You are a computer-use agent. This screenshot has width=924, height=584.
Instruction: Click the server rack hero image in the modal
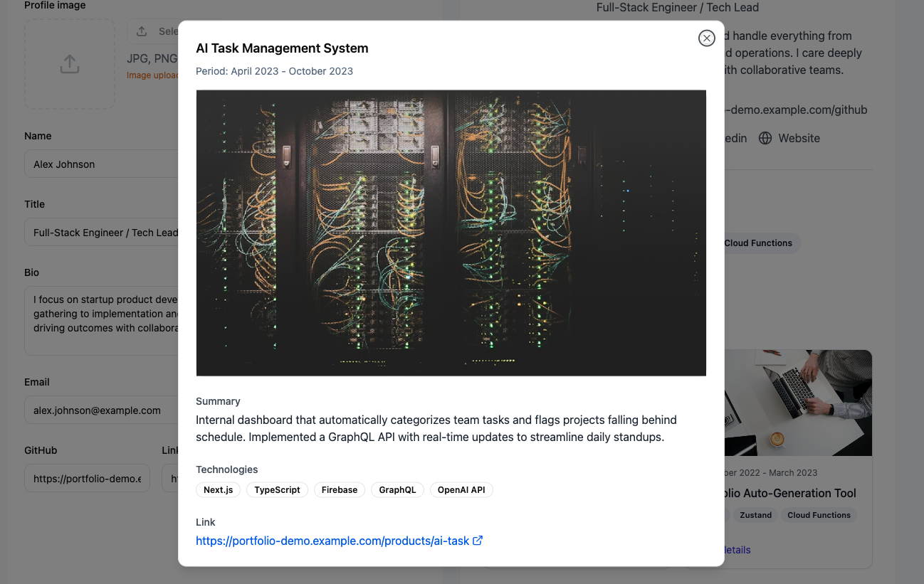coord(451,233)
